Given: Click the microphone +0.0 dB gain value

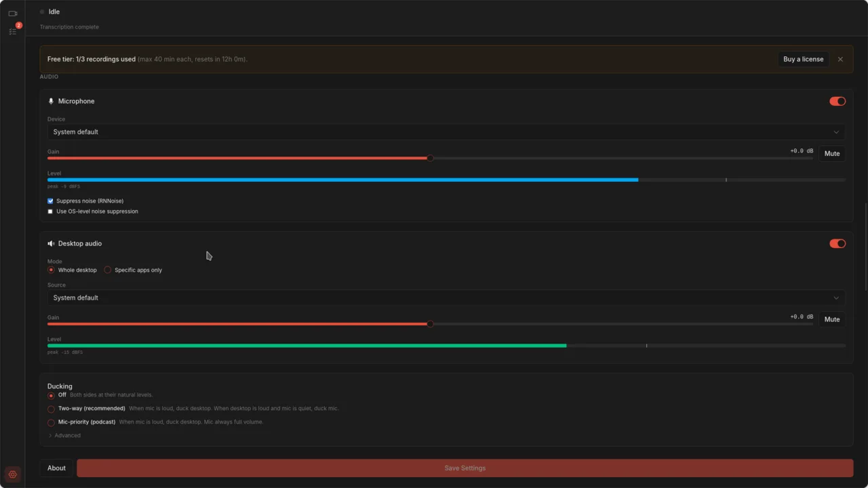Looking at the screenshot, I should pos(802,151).
